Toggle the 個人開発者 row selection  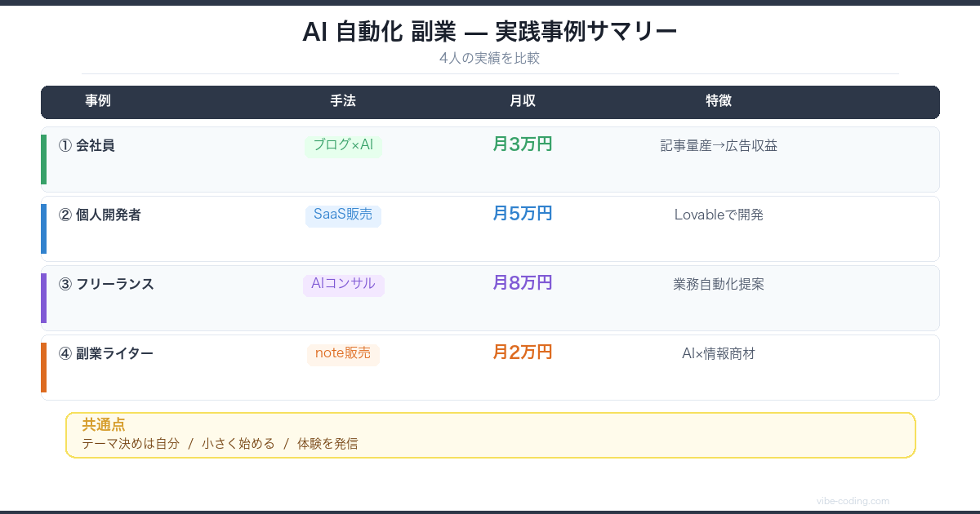click(490, 228)
